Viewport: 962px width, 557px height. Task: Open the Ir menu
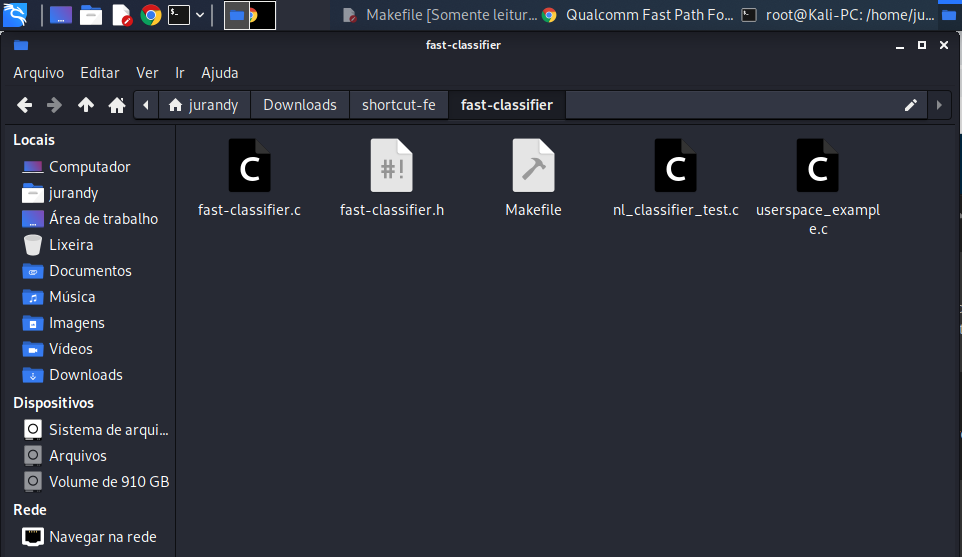coord(180,73)
